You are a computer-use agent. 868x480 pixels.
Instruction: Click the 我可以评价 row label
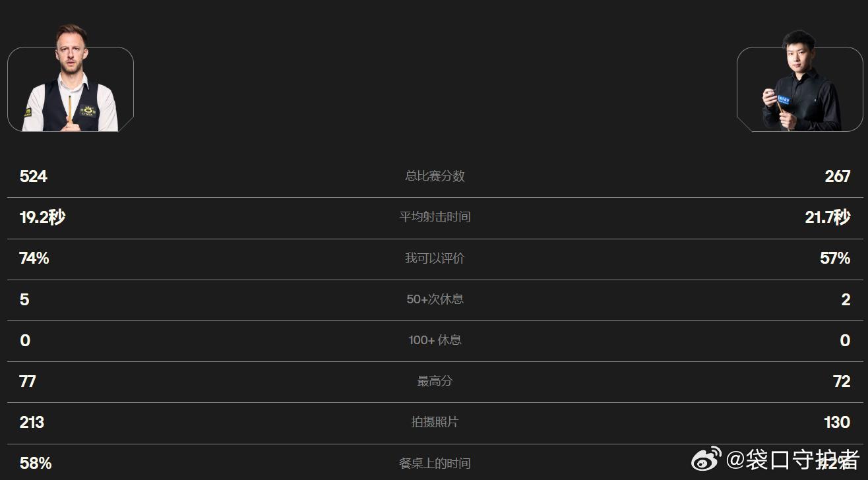[x=435, y=258]
